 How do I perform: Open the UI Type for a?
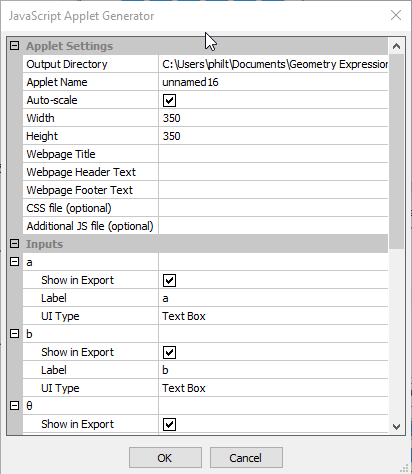273,316
